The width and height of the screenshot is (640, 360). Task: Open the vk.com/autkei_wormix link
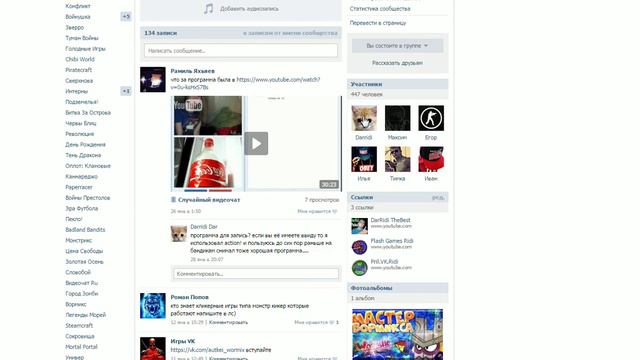point(207,350)
